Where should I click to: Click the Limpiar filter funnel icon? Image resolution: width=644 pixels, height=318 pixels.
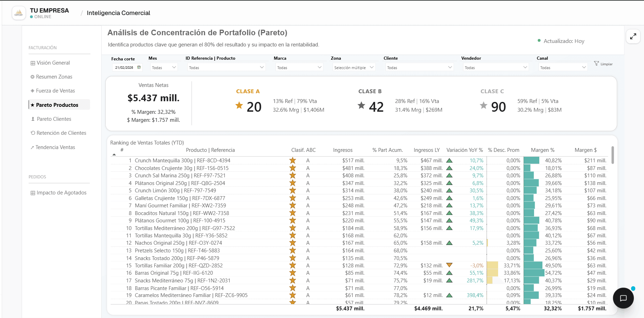597,64
